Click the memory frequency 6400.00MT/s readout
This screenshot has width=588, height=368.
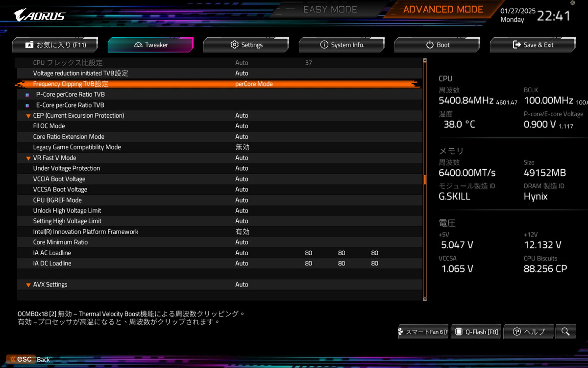[x=467, y=173]
